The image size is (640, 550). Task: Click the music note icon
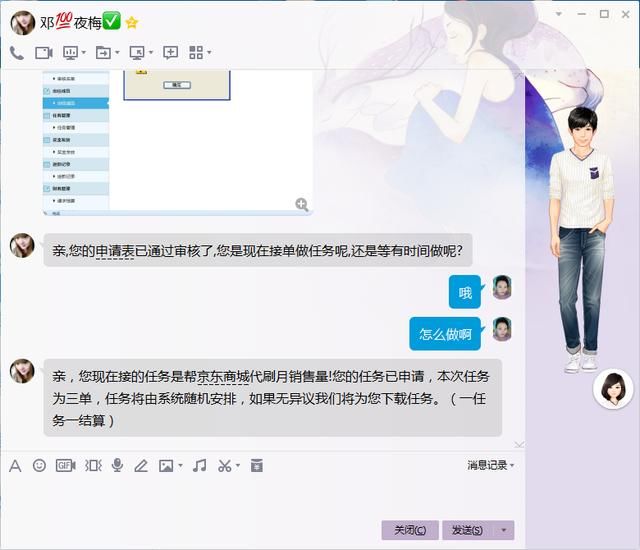(x=200, y=466)
